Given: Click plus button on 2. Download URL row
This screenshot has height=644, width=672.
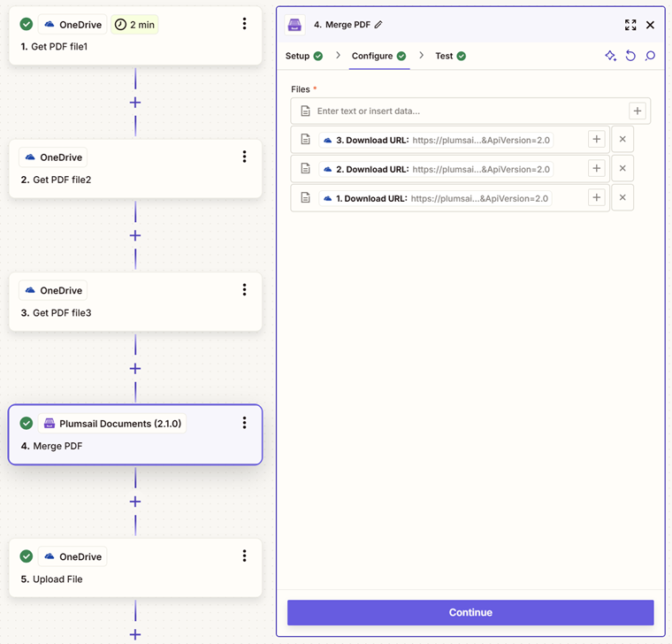Looking at the screenshot, I should 596,168.
